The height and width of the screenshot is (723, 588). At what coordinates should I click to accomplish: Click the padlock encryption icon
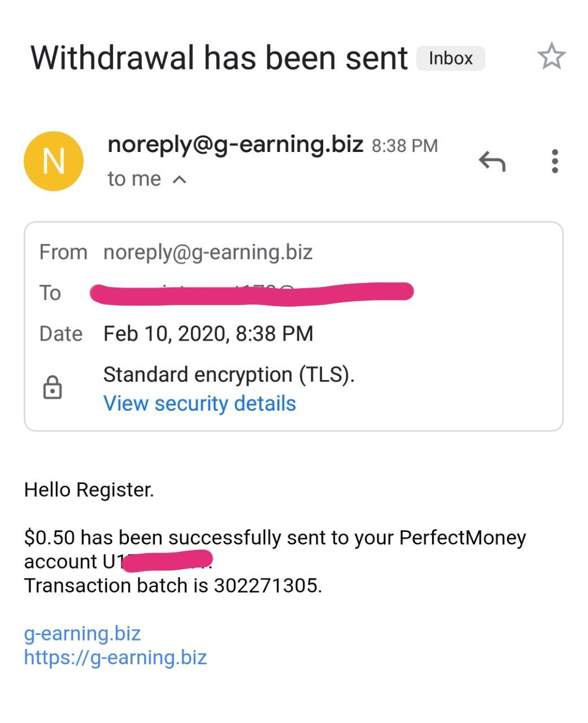(x=53, y=388)
